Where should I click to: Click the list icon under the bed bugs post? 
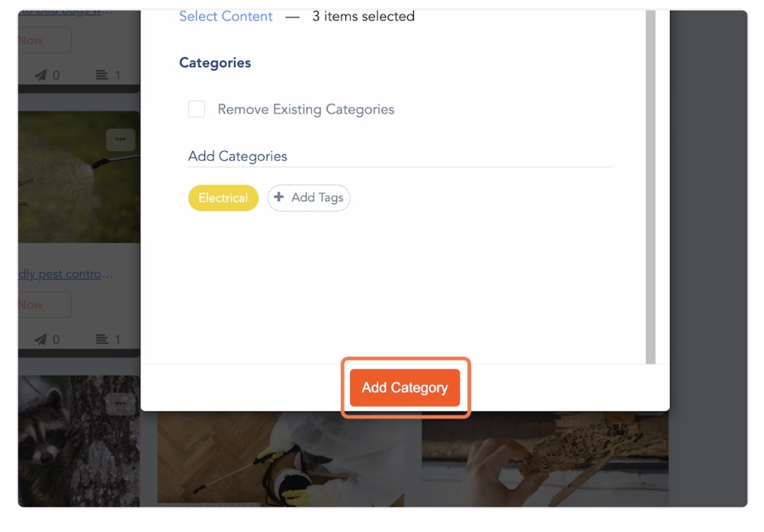click(x=102, y=75)
